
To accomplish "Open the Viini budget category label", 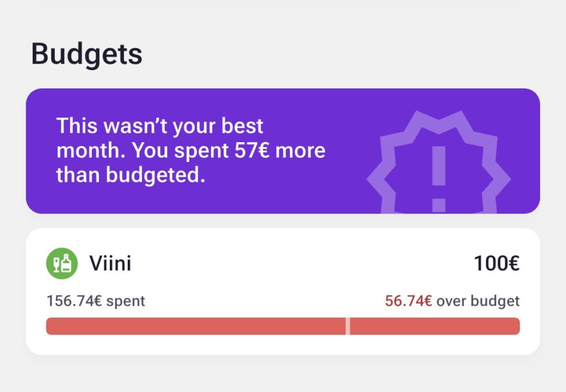I will point(111,264).
